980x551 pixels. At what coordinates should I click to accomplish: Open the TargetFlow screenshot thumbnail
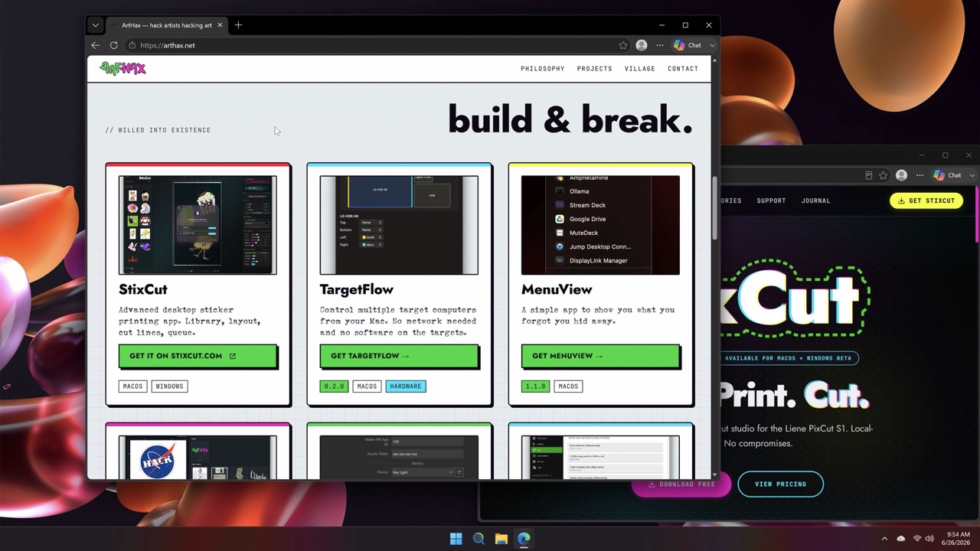pyautogui.click(x=399, y=225)
